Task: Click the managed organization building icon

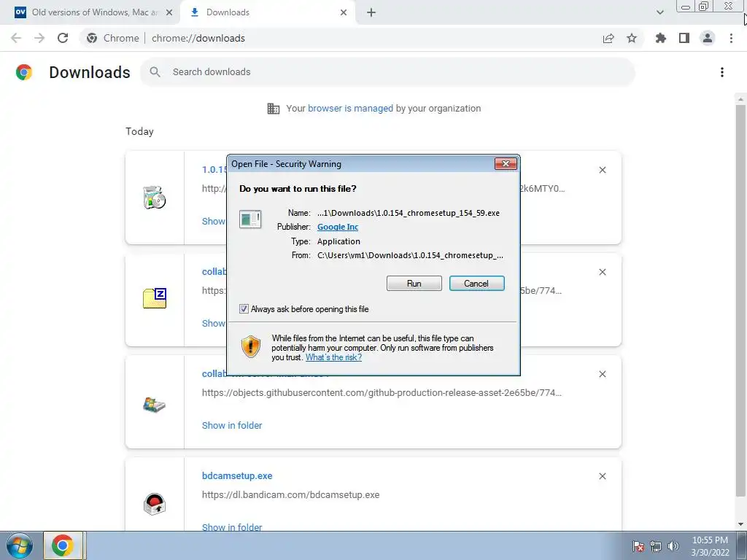Action: 274,109
